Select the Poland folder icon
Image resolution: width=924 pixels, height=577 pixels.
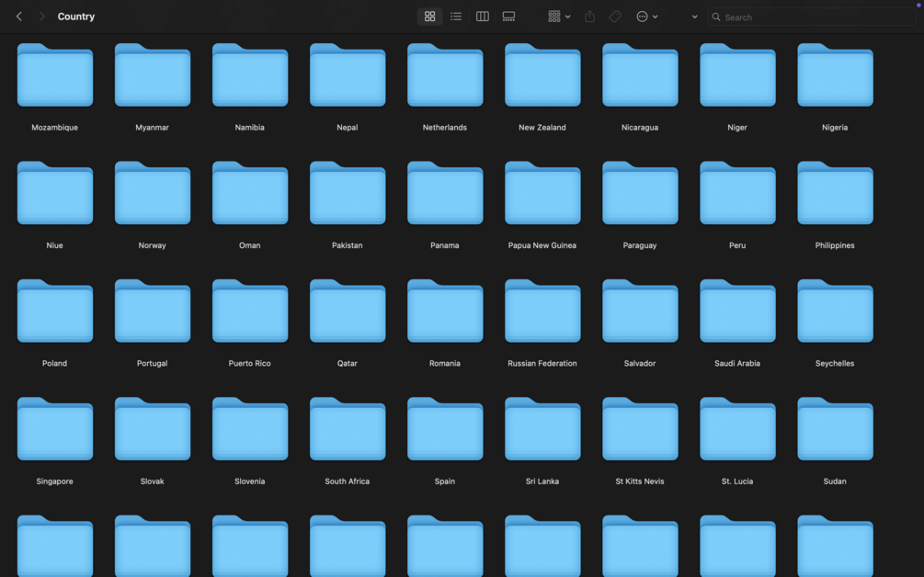tap(55, 311)
